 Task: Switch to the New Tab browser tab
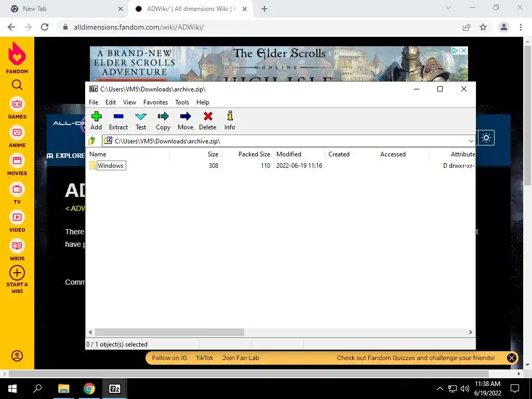point(64,9)
